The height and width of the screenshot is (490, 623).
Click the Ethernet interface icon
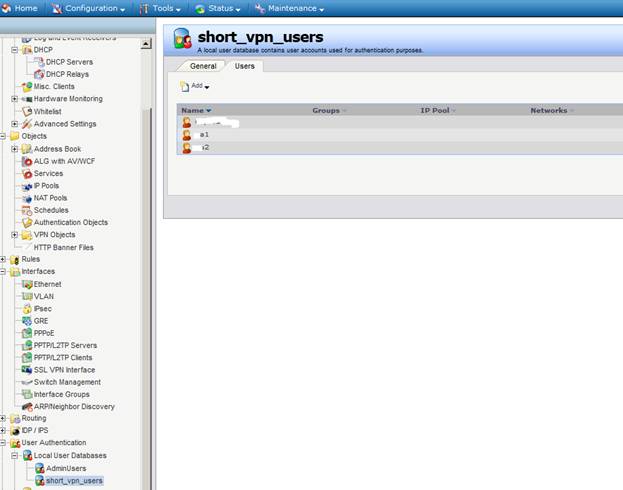[x=27, y=284]
